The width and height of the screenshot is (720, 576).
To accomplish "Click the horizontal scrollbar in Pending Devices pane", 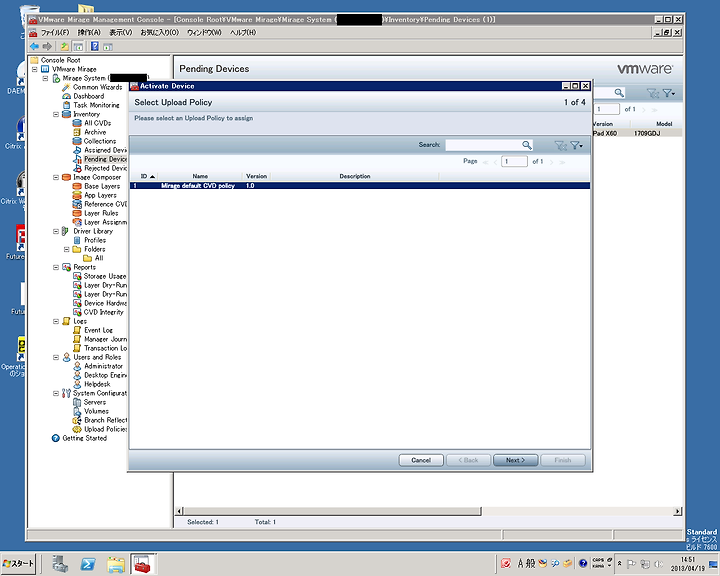I will click(x=332, y=511).
